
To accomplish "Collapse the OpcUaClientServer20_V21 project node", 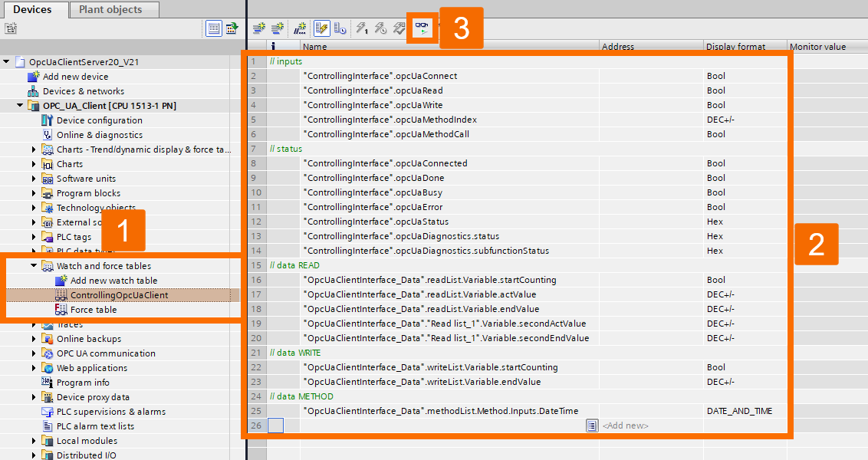I will 7,61.
